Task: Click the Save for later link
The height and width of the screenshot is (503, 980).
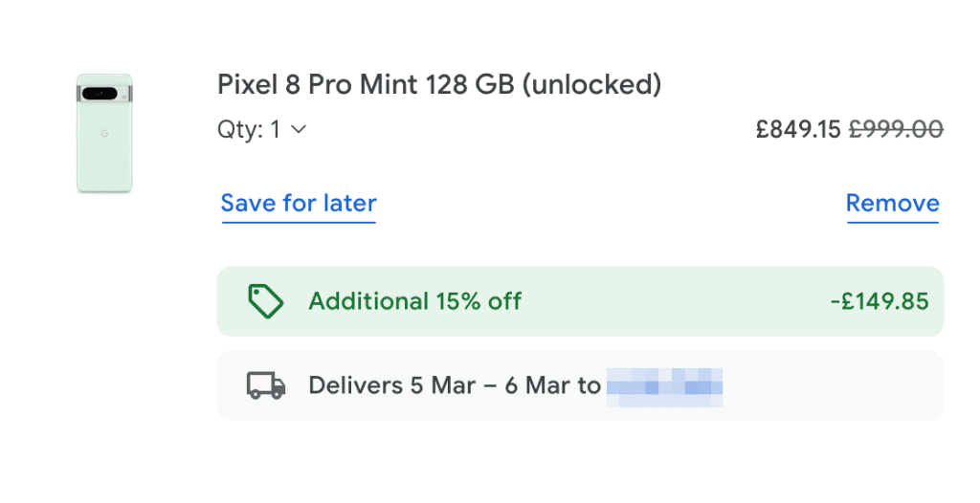Action: pyautogui.click(x=299, y=204)
